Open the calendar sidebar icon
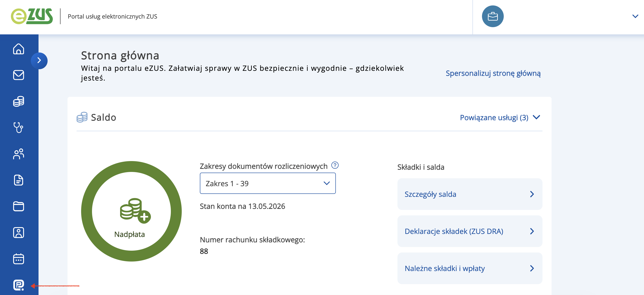This screenshot has width=644, height=295. 19,259
